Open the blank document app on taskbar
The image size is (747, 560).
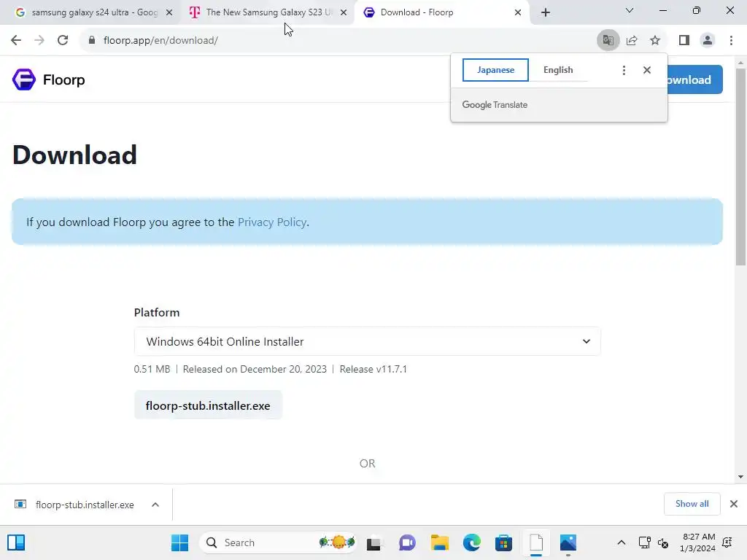[536, 542]
